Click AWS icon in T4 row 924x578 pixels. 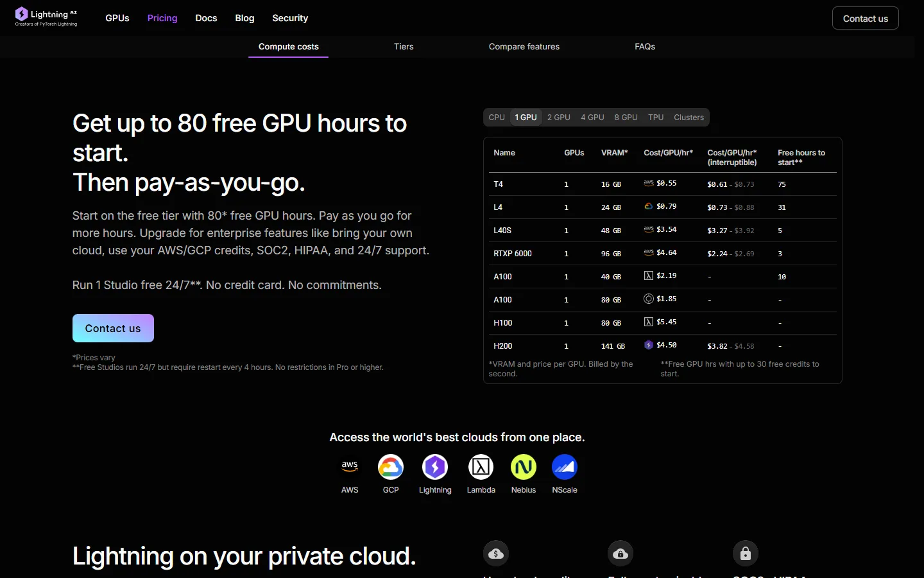pyautogui.click(x=649, y=183)
